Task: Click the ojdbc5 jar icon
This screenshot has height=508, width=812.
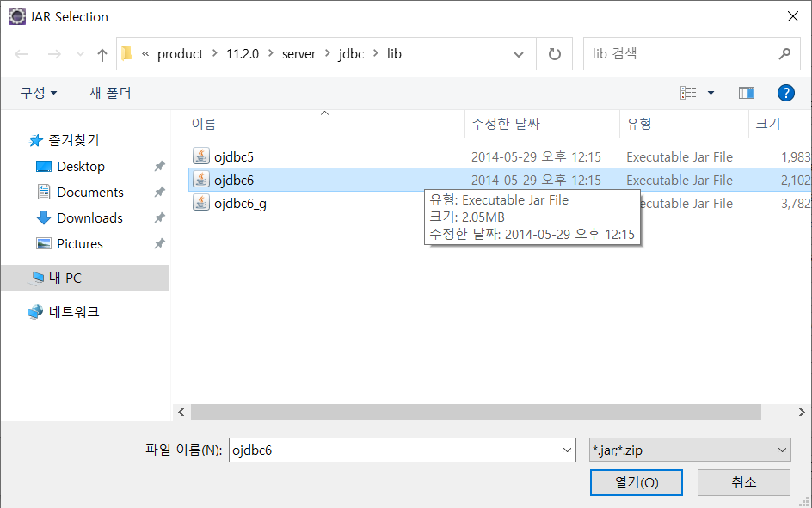Action: [x=201, y=156]
